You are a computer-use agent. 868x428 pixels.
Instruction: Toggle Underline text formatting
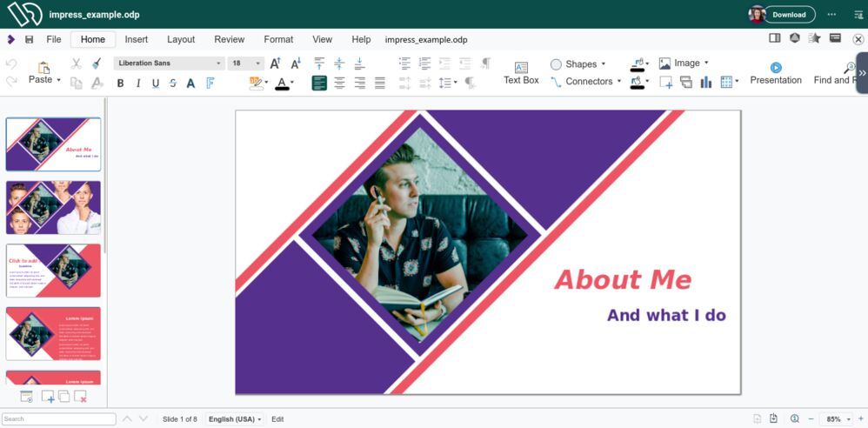pyautogui.click(x=156, y=84)
